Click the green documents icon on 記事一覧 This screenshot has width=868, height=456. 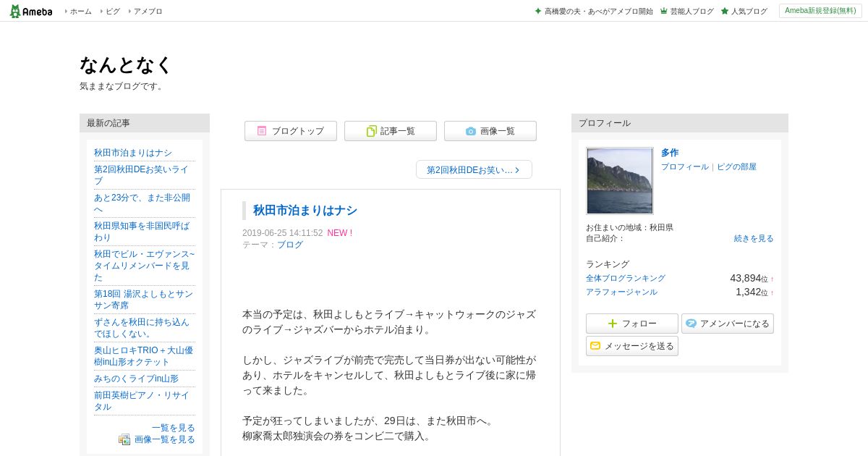click(371, 131)
